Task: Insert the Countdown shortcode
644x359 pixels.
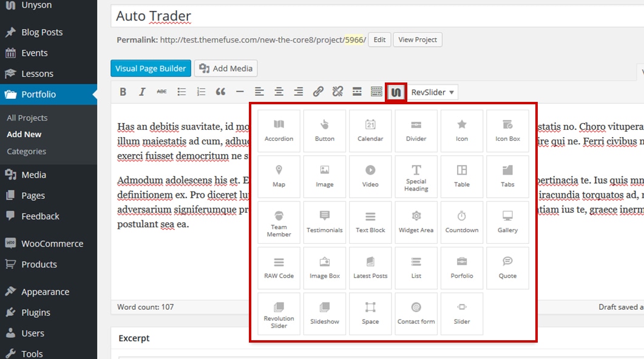Action: 462,223
